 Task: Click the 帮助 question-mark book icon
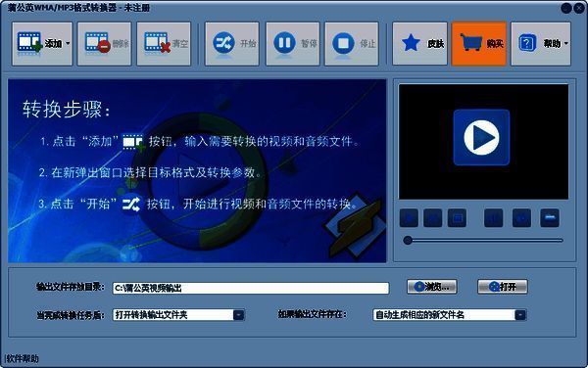(527, 43)
